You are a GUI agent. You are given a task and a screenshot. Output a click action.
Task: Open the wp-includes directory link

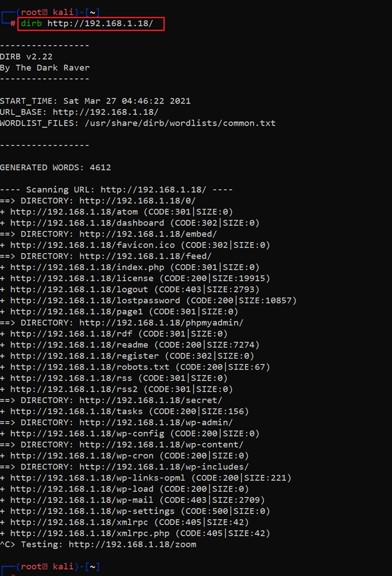click(164, 467)
